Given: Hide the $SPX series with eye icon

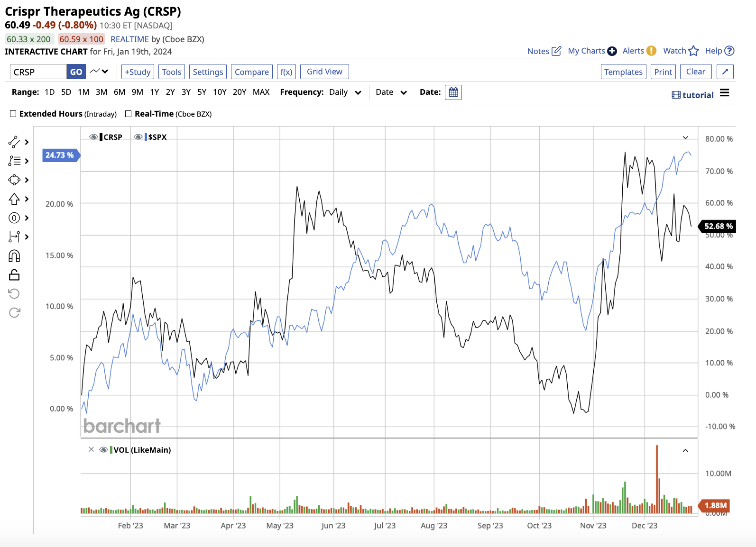Looking at the screenshot, I should coord(138,137).
